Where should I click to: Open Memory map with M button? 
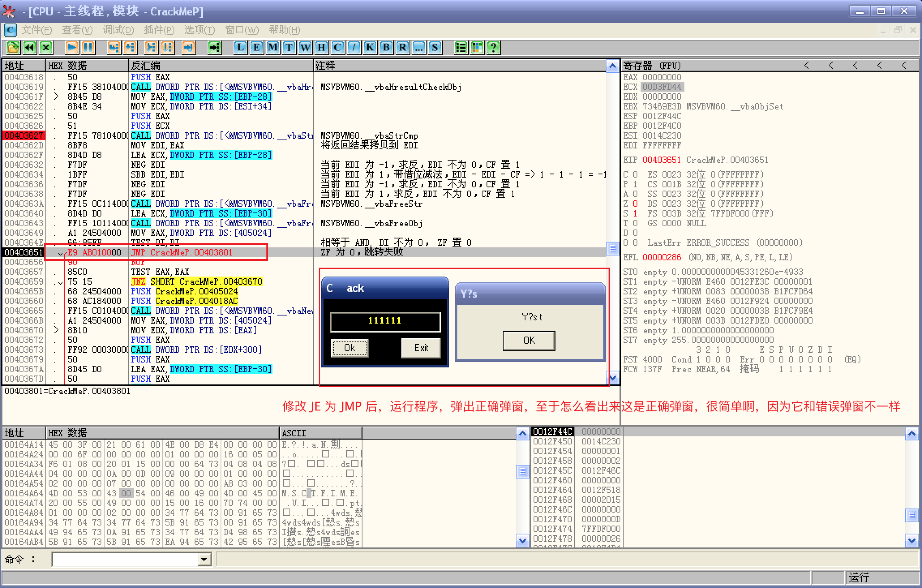(272, 48)
